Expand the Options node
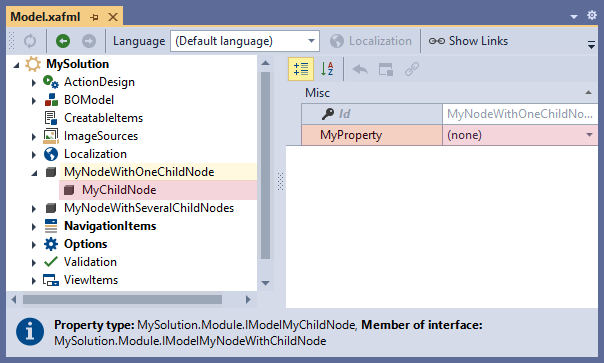The height and width of the screenshot is (363, 604). 34,245
